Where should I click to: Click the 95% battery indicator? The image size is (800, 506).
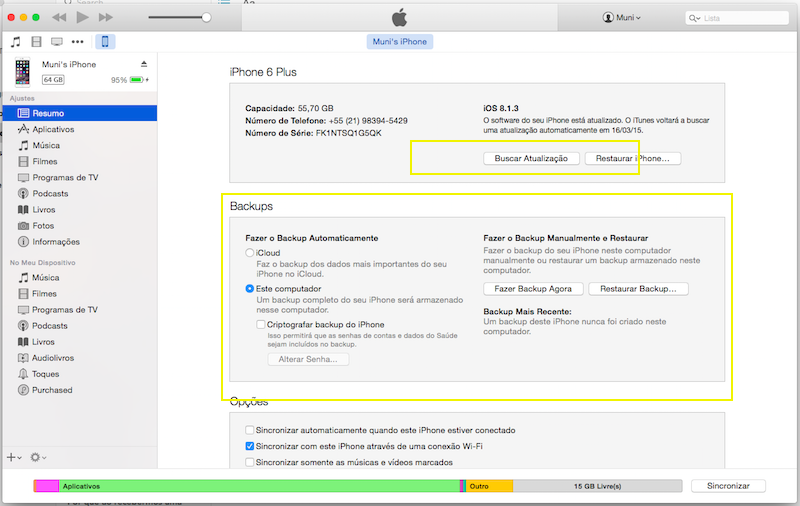[130, 80]
